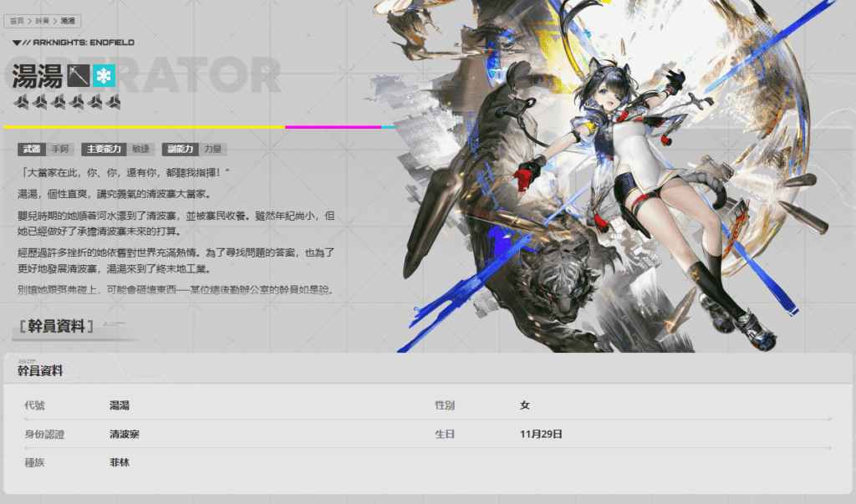
Task: Go to 幹員 in the breadcrumb
Action: (x=42, y=21)
